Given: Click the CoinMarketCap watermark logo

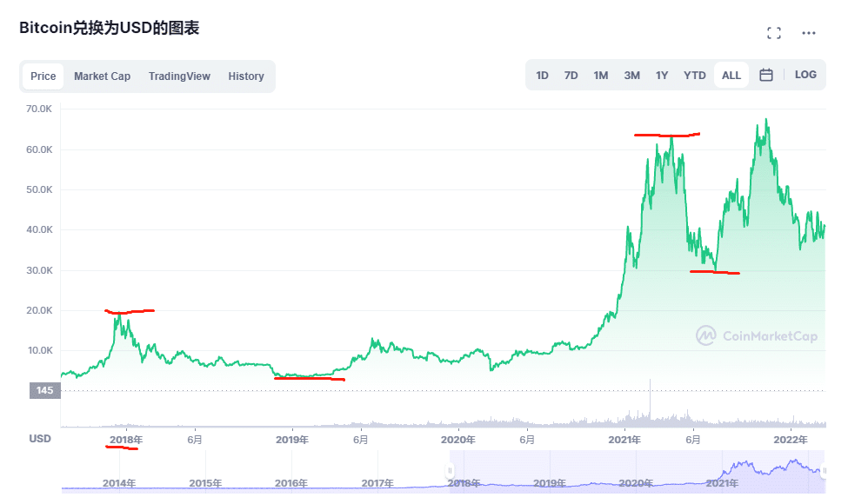Looking at the screenshot, I should point(754,336).
